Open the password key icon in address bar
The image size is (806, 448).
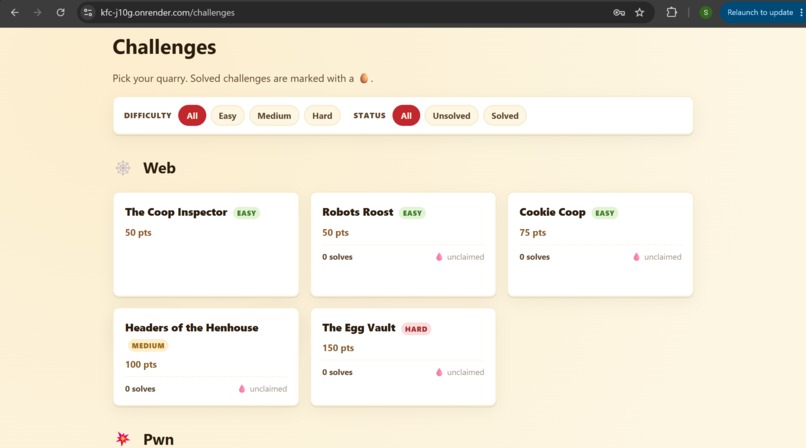619,12
